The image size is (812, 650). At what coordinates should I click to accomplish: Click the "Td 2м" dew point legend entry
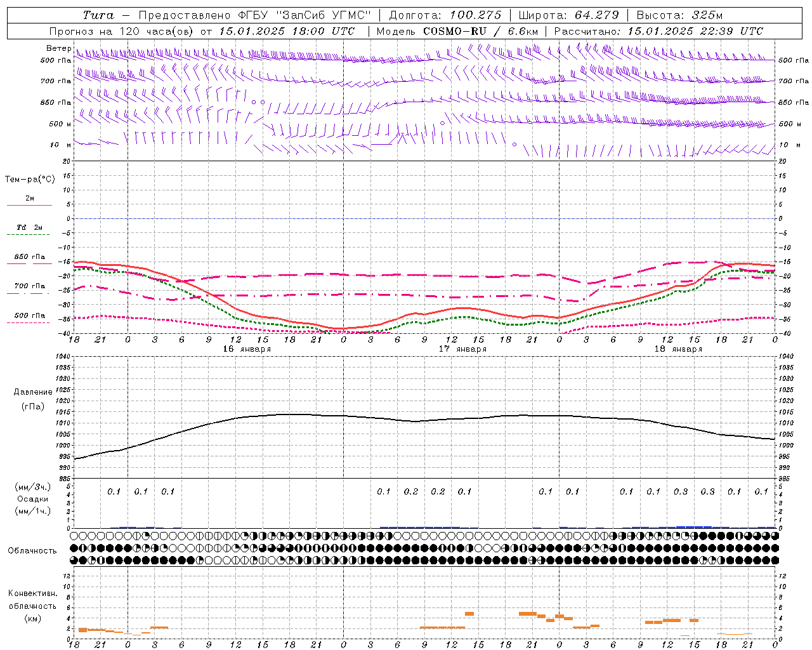coord(30,227)
